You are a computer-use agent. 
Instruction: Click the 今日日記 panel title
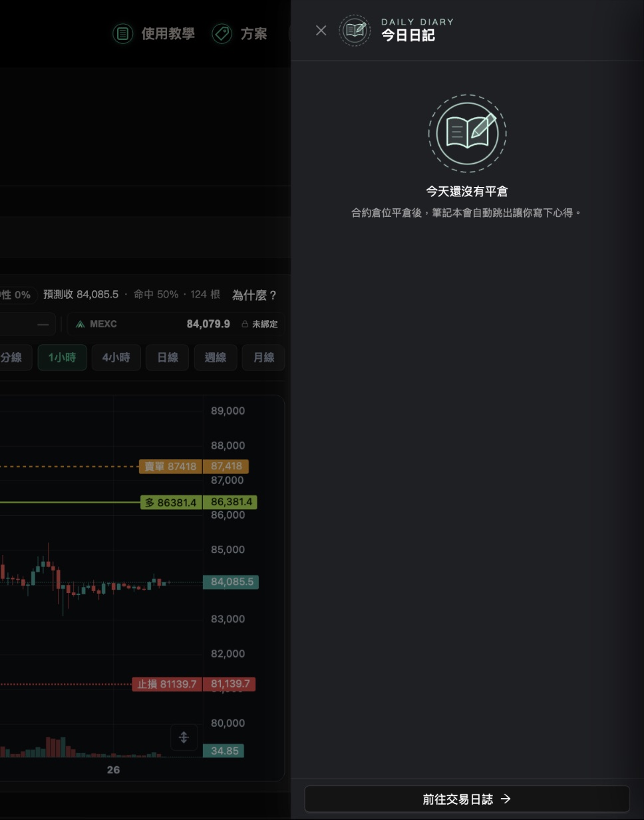[408, 35]
